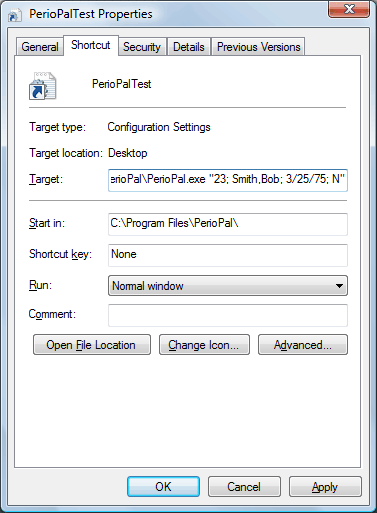Dismiss the dialog with Cancel
The width and height of the screenshot is (377, 513).
(244, 487)
